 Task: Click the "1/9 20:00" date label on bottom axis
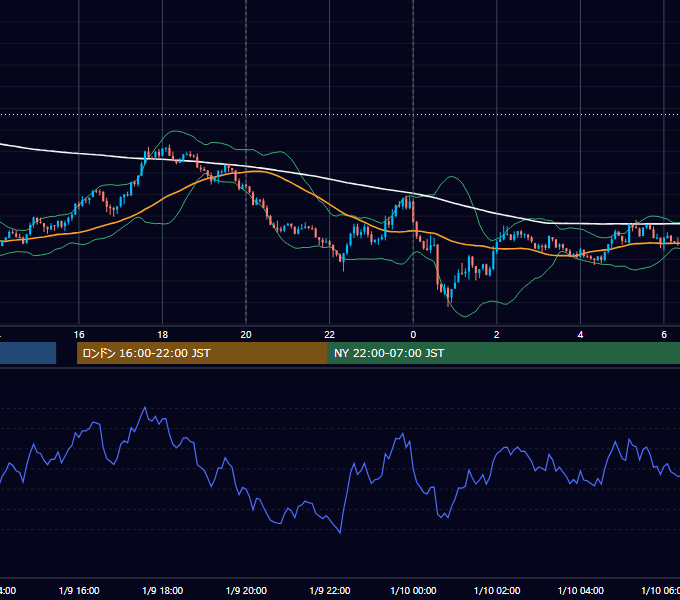tap(246, 590)
